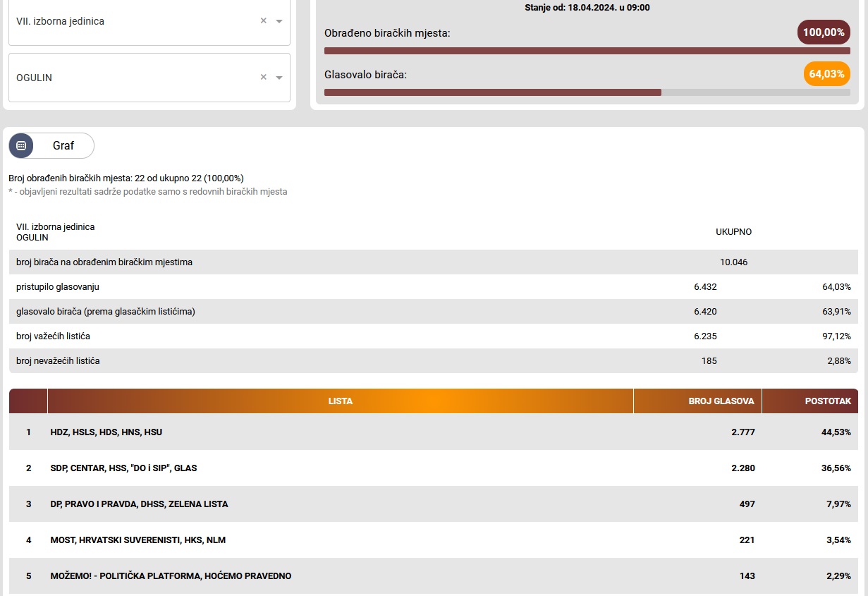Click the Obrađeno biračkih mjesta progress bar

pos(587,51)
